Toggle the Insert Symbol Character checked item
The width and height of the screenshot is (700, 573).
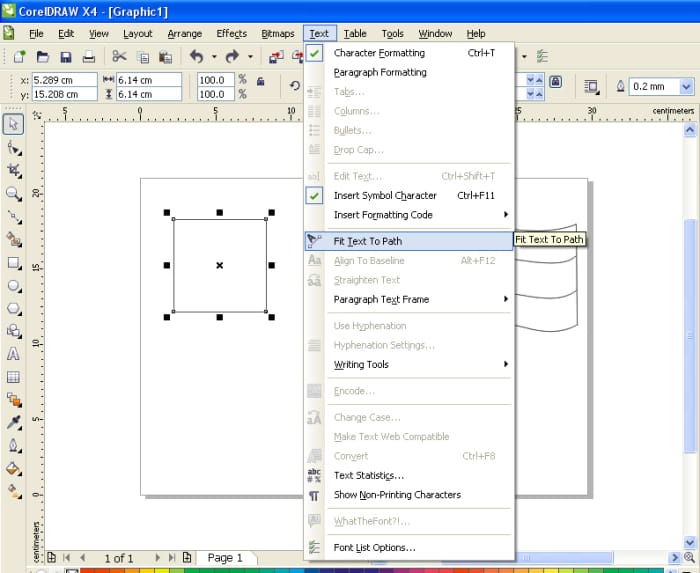[x=385, y=196]
